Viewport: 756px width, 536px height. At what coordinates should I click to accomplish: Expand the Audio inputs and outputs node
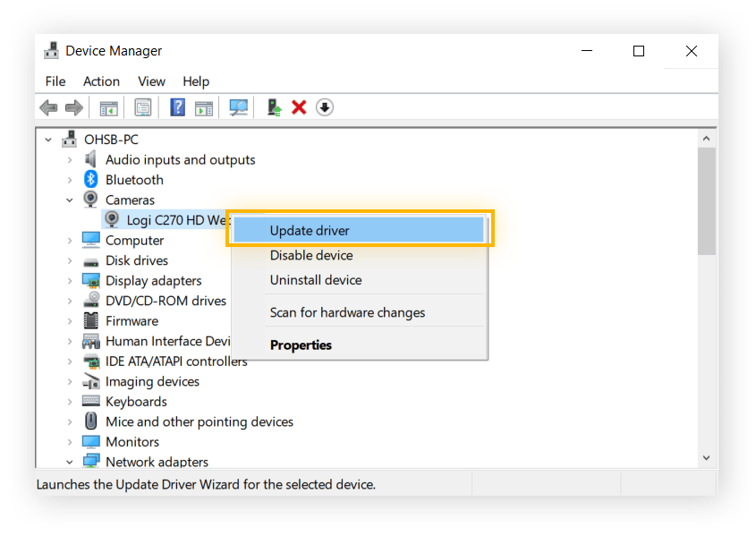coord(70,160)
